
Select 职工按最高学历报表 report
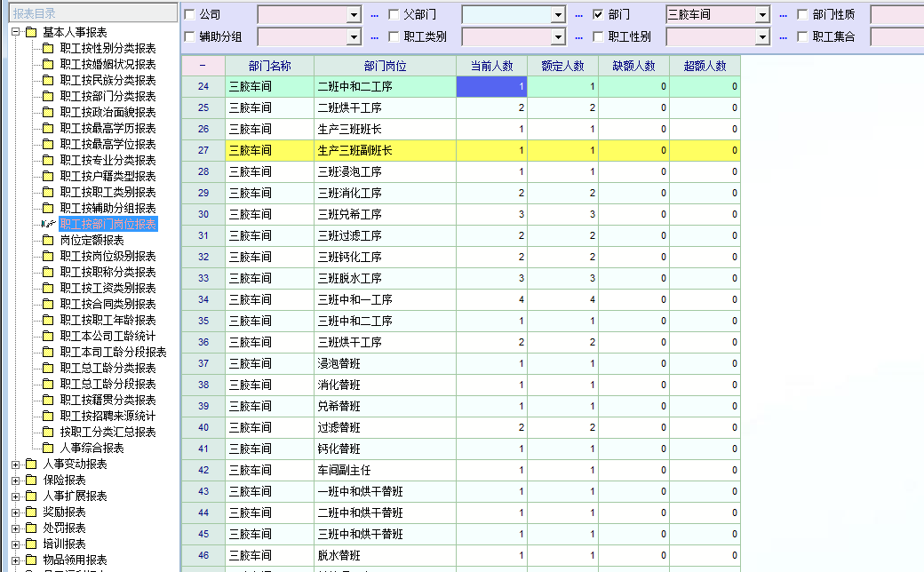(x=108, y=128)
